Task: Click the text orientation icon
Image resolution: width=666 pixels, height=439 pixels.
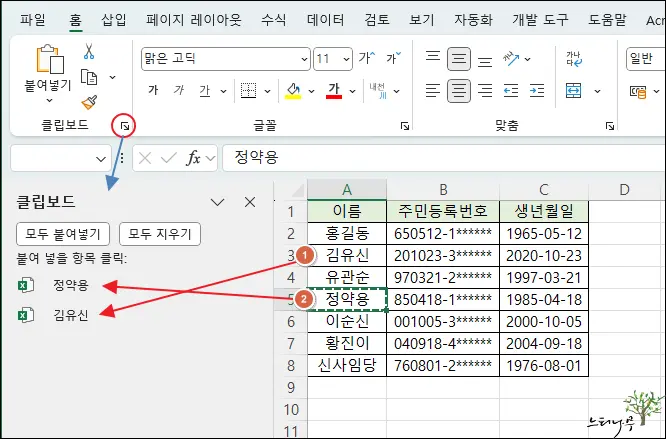Action: tap(511, 59)
